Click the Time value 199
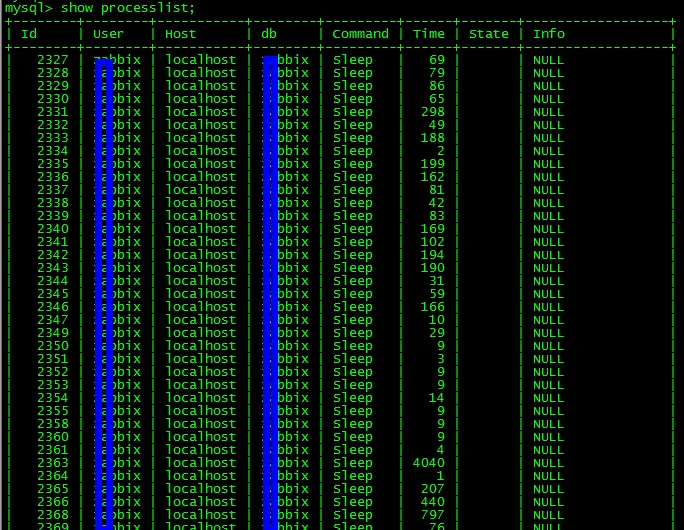684x530 pixels. tap(433, 164)
